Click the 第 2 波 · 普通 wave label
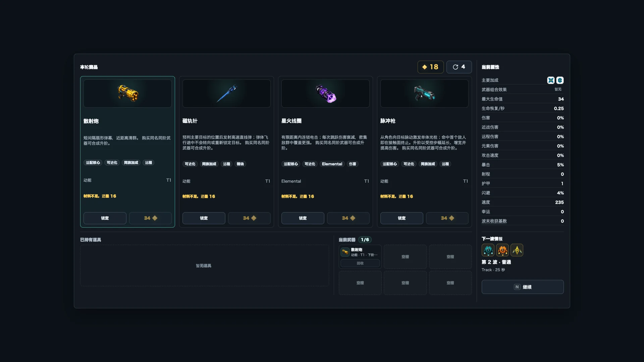The image size is (644, 362). tap(496, 262)
